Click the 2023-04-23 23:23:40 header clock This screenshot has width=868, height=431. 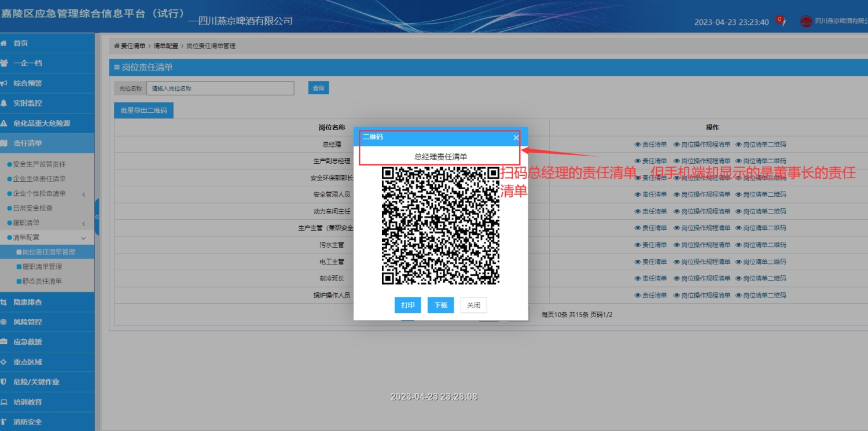point(731,23)
